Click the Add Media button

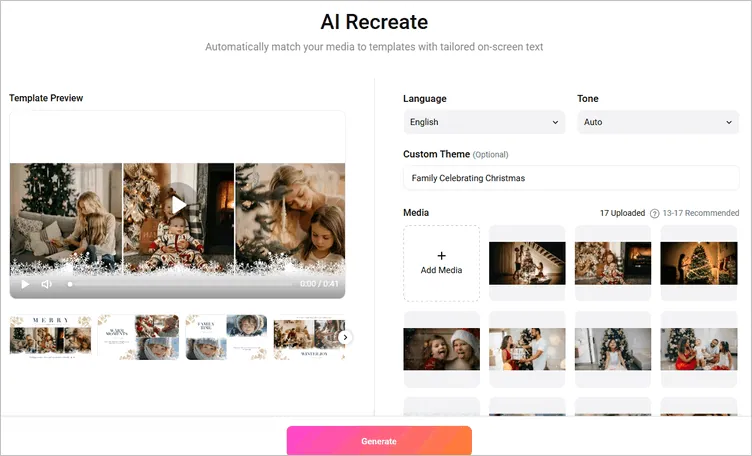[x=441, y=263]
